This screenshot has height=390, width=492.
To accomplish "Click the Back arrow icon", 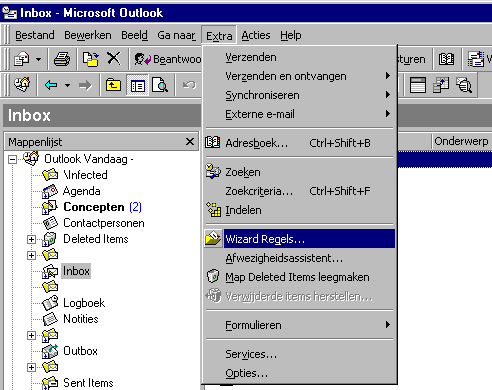I will click(x=51, y=85).
